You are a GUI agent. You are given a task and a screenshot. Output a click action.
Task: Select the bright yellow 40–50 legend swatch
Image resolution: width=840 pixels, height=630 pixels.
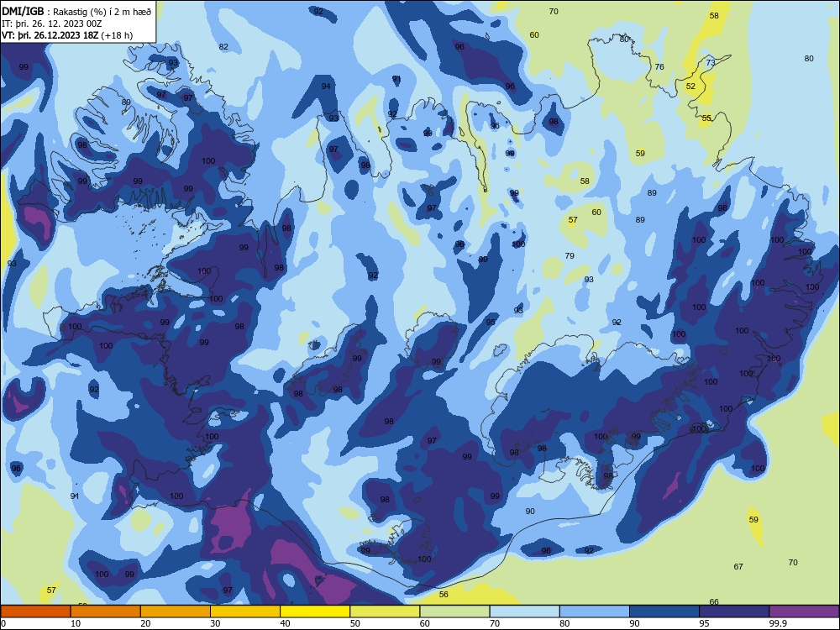coord(315,612)
